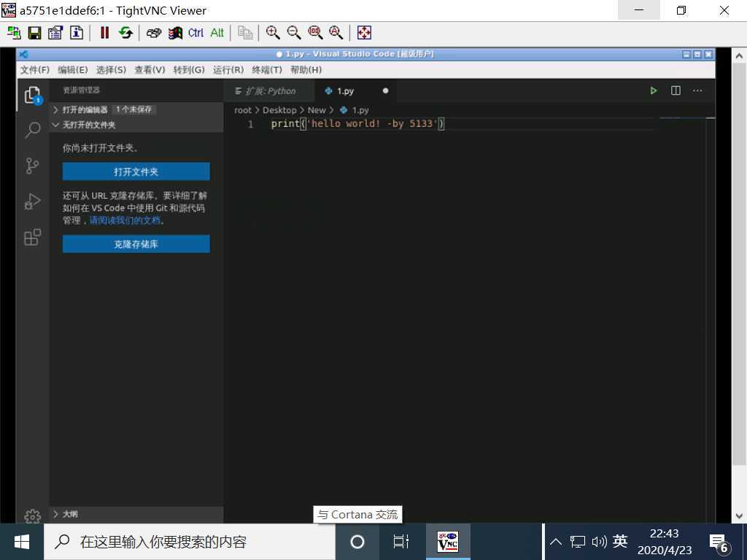
Task: Zoom out with the minus magnifier icon
Action: 294,33
